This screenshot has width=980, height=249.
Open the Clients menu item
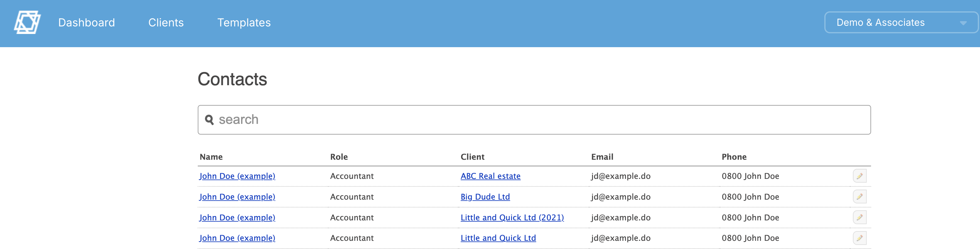(166, 23)
